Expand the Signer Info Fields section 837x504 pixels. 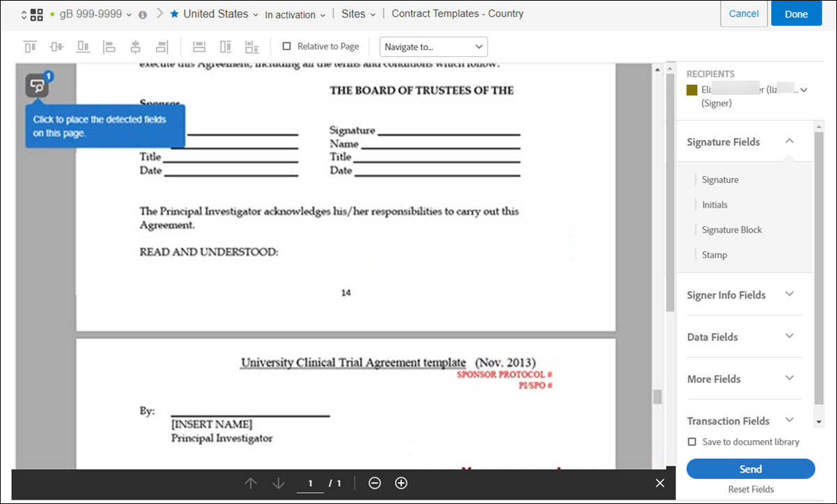(789, 294)
